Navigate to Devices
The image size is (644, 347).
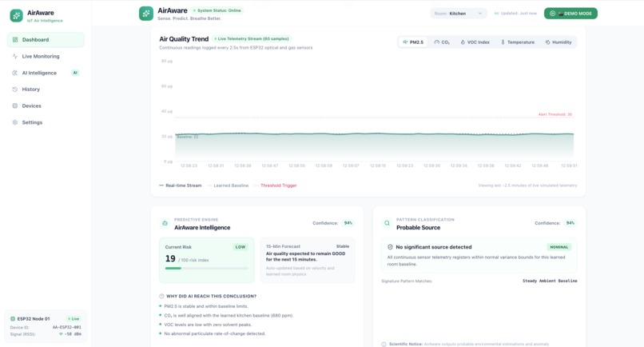pos(46,106)
